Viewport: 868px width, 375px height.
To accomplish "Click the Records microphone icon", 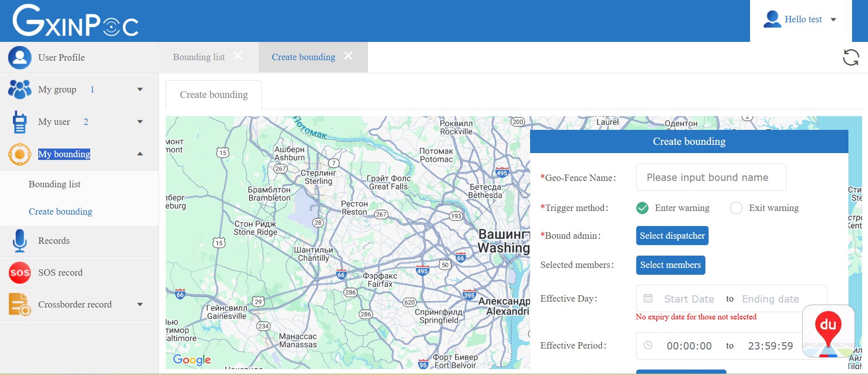I will coord(20,241).
